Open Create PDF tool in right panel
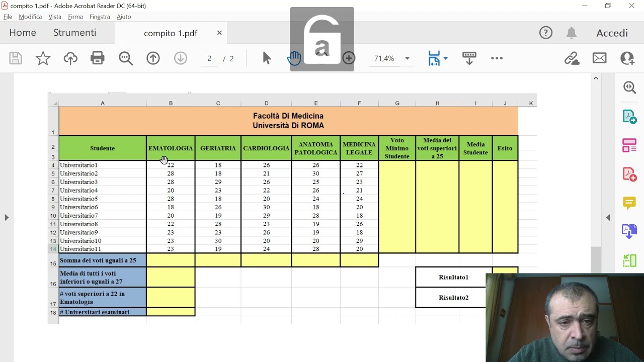 pyautogui.click(x=629, y=174)
